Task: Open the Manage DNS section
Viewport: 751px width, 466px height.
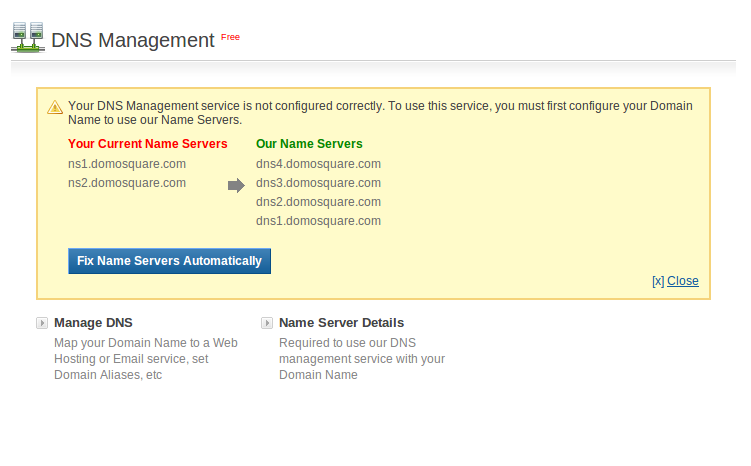Action: pos(93,323)
